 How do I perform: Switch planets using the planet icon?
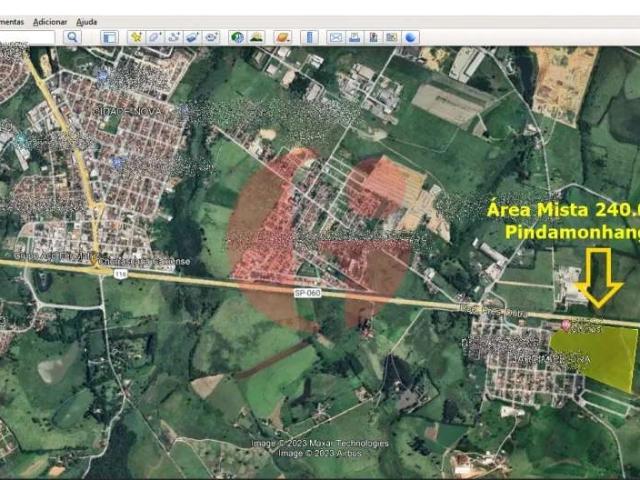[x=283, y=37]
